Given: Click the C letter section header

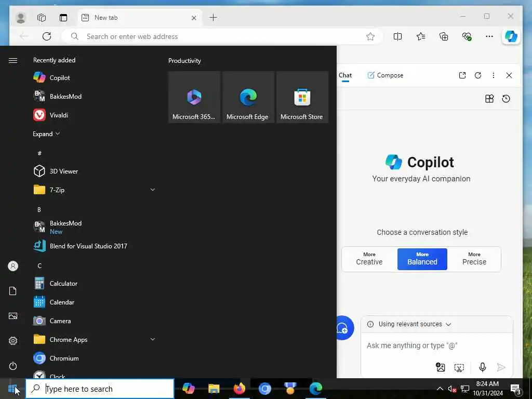Looking at the screenshot, I should click(x=39, y=265).
